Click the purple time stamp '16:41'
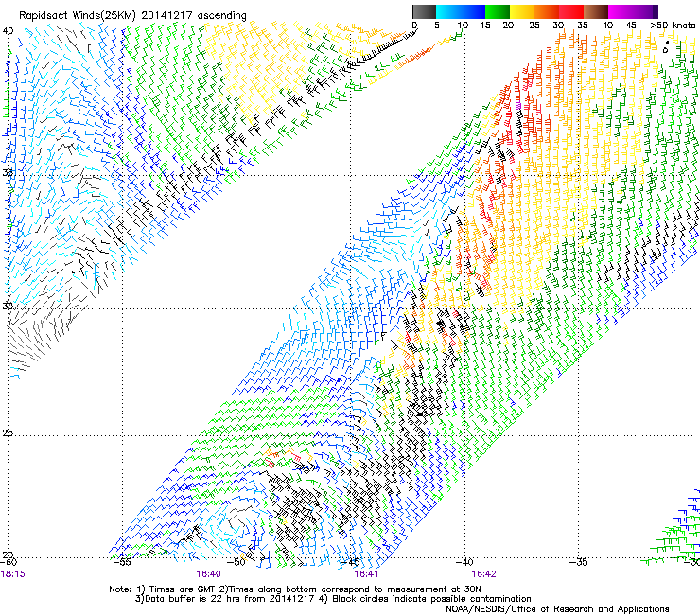This screenshot has height=615, width=700. click(366, 574)
